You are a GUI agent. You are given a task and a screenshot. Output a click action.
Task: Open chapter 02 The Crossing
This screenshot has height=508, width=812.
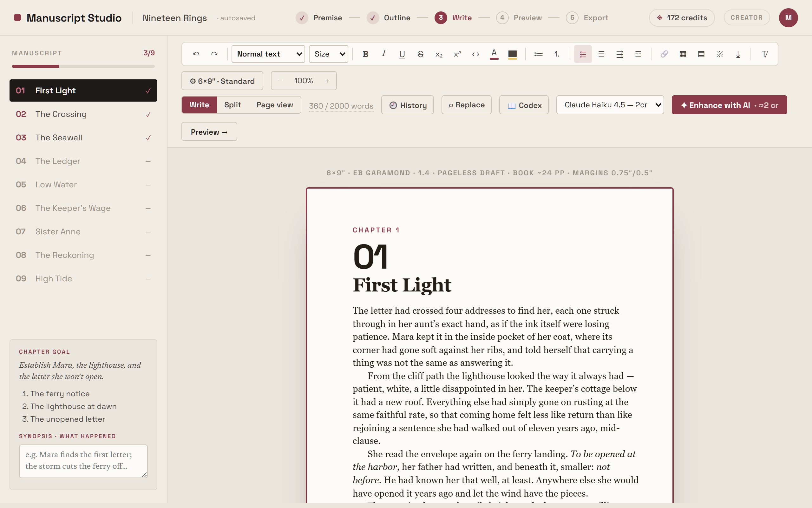point(83,114)
